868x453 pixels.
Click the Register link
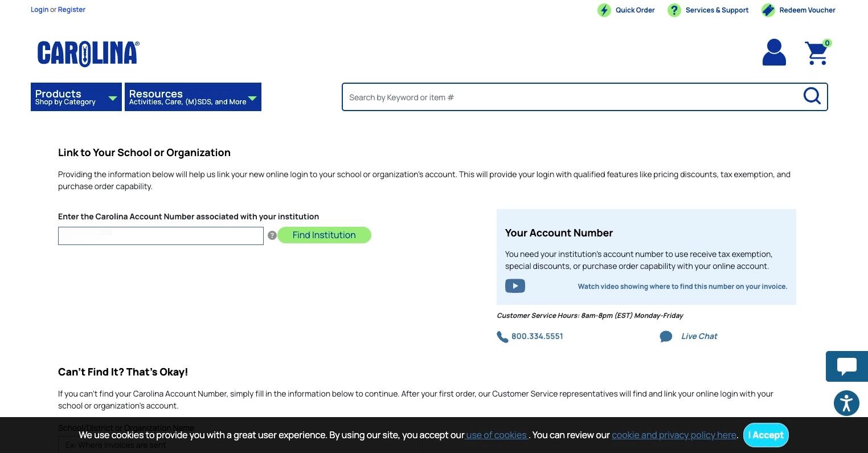[x=72, y=10]
